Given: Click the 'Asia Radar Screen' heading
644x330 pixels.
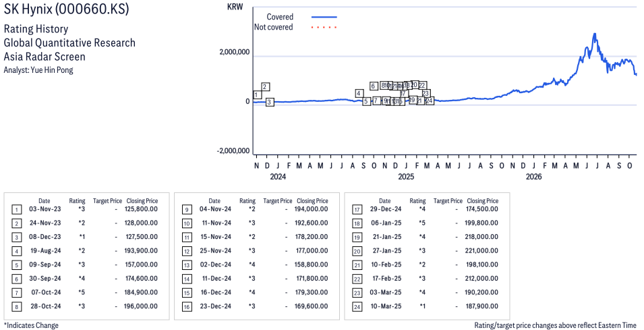Looking at the screenshot, I should (x=45, y=56).
